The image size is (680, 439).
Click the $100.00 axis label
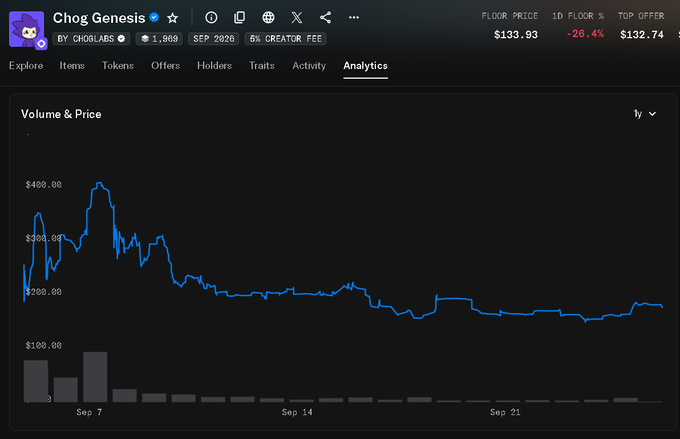43,346
